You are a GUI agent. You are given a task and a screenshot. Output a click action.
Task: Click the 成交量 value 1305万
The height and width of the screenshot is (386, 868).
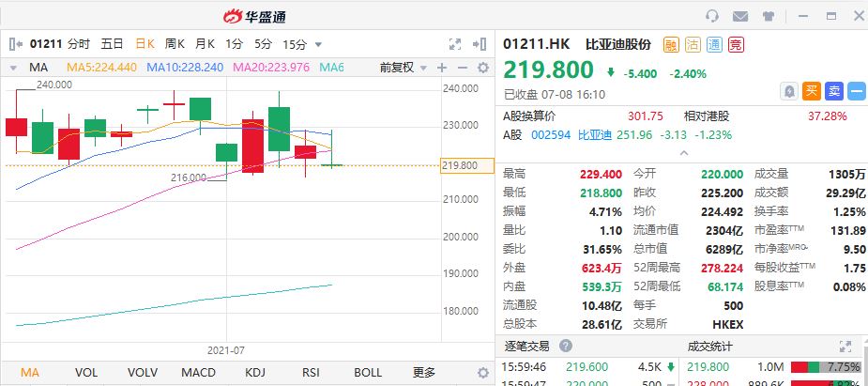tap(847, 174)
